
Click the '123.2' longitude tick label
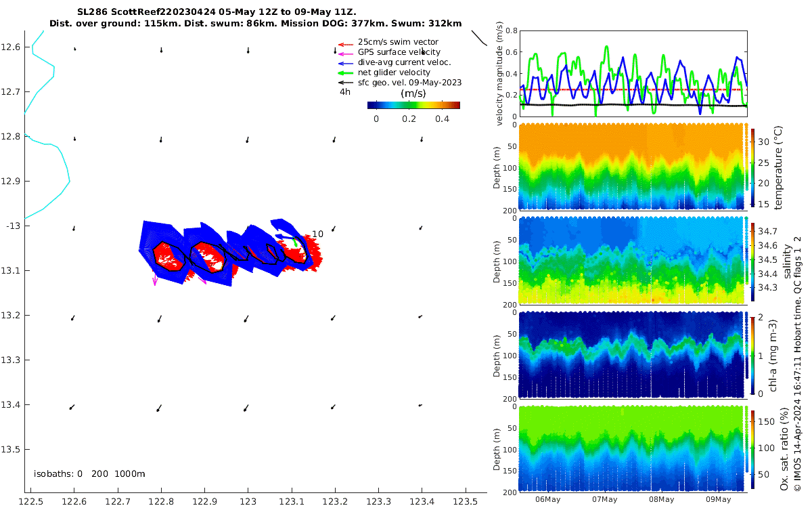(335, 501)
